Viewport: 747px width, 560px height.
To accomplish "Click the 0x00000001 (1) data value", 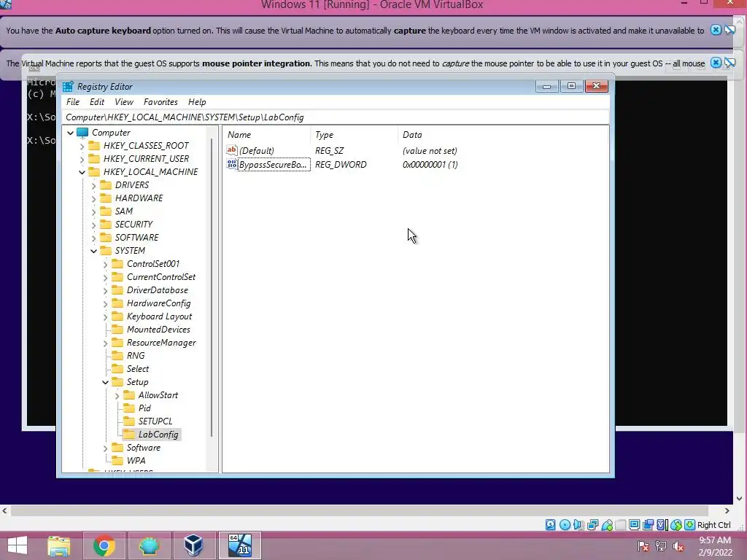I will pyautogui.click(x=430, y=164).
